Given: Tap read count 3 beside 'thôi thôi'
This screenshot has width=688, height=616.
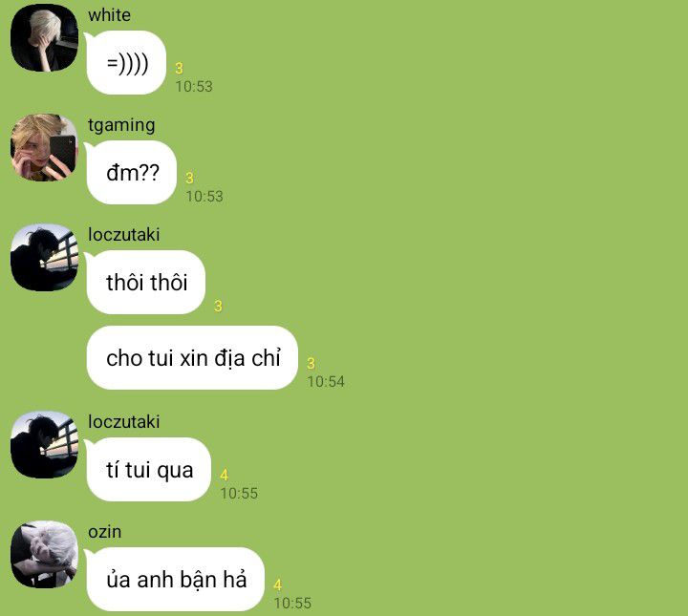Looking at the screenshot, I should (218, 306).
